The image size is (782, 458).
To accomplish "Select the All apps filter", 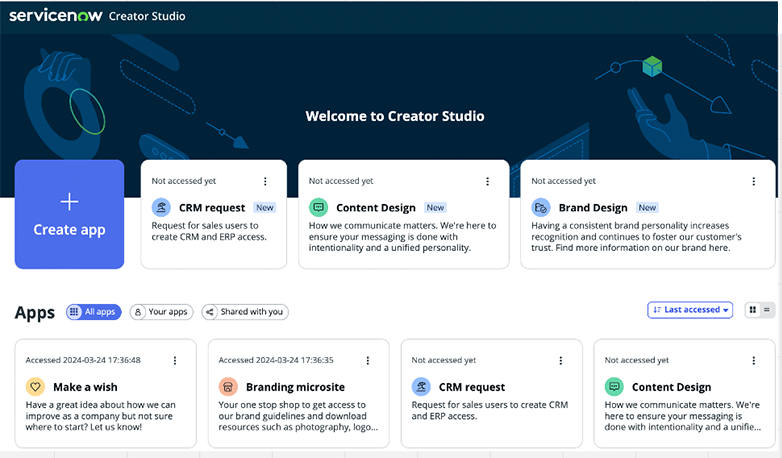I will pyautogui.click(x=94, y=312).
